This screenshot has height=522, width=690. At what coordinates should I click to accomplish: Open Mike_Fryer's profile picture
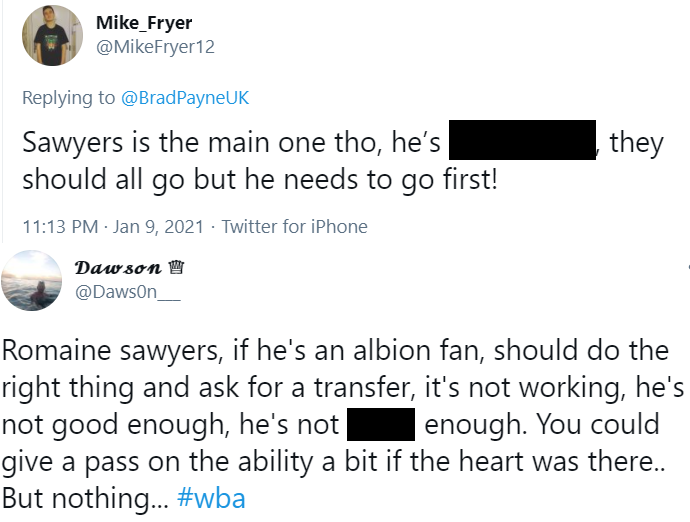[52, 36]
